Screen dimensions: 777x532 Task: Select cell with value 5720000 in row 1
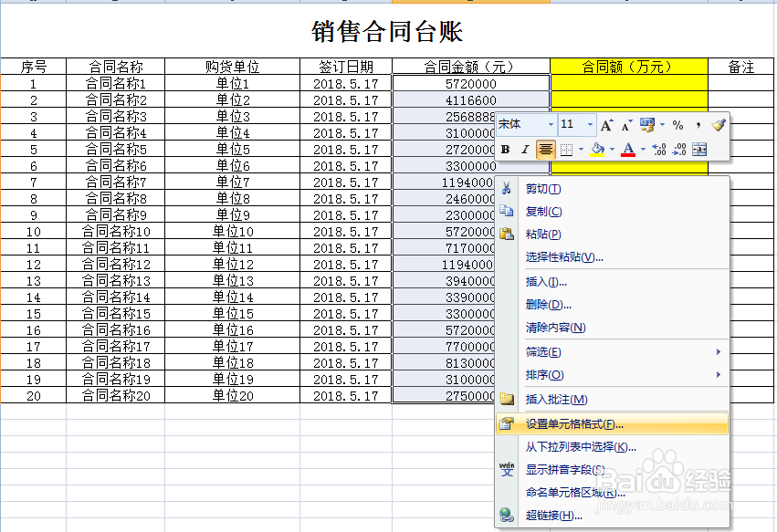pos(471,83)
